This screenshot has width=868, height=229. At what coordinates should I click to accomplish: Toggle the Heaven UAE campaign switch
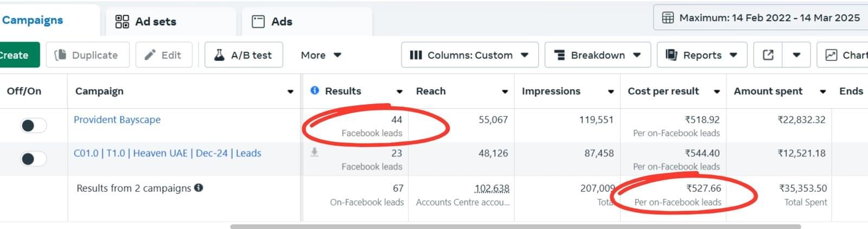point(33,158)
